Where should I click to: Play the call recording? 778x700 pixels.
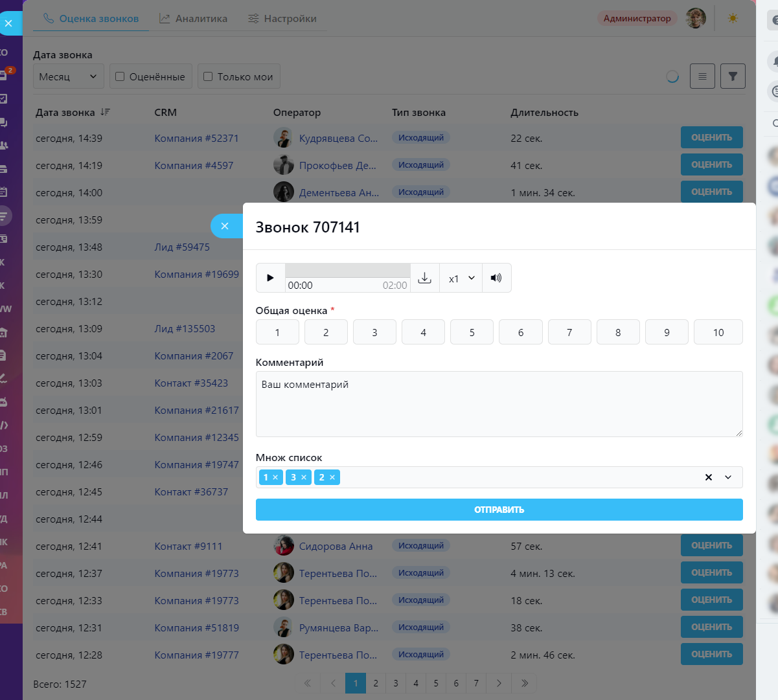[x=270, y=278]
